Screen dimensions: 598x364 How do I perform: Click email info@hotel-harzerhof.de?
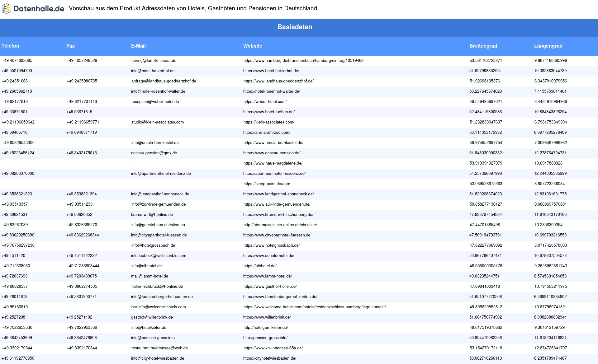tap(153, 71)
